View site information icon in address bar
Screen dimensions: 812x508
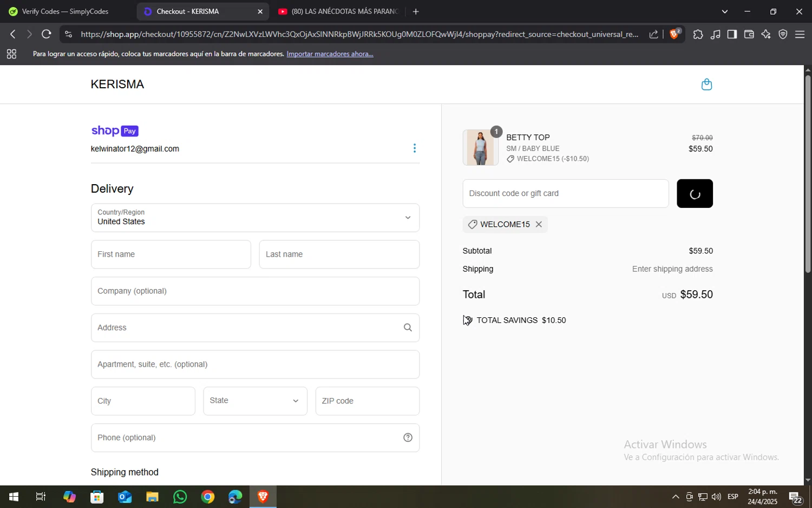pos(68,34)
